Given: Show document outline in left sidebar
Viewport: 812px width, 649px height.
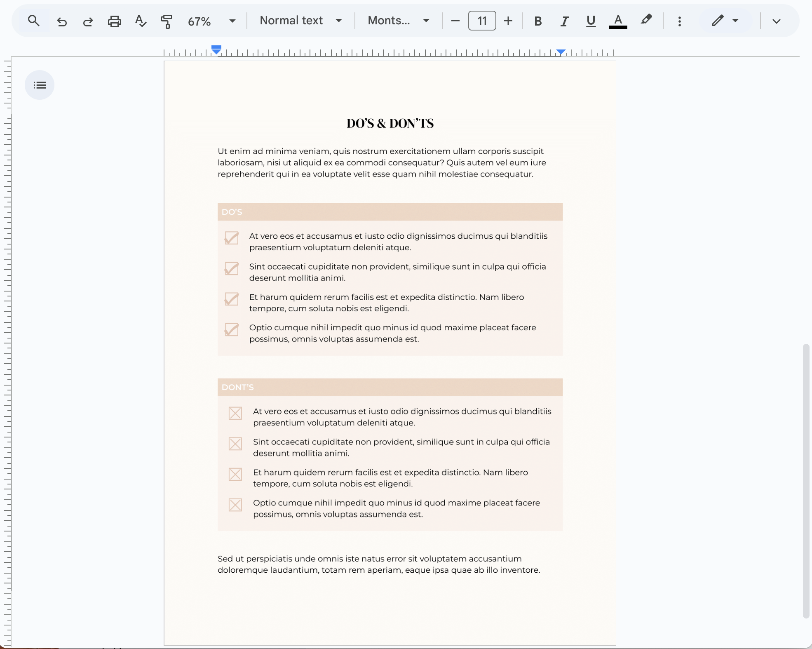Looking at the screenshot, I should pyautogui.click(x=40, y=85).
